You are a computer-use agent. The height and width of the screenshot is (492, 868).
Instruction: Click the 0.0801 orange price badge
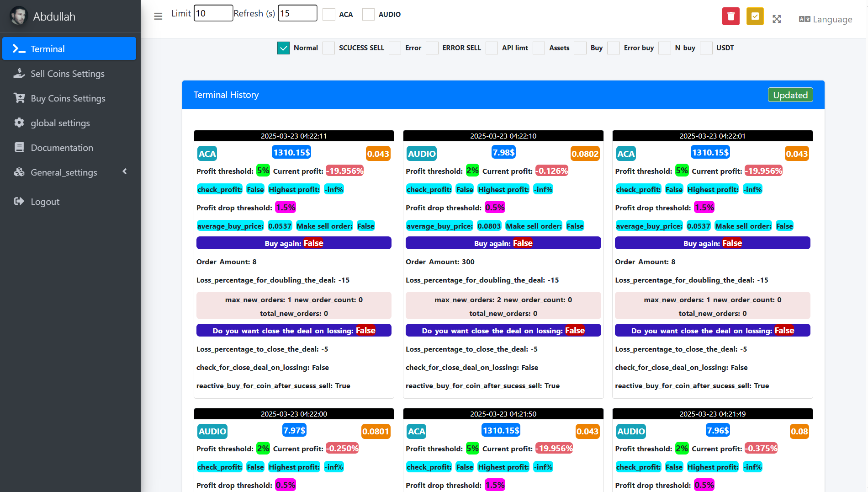[376, 431]
